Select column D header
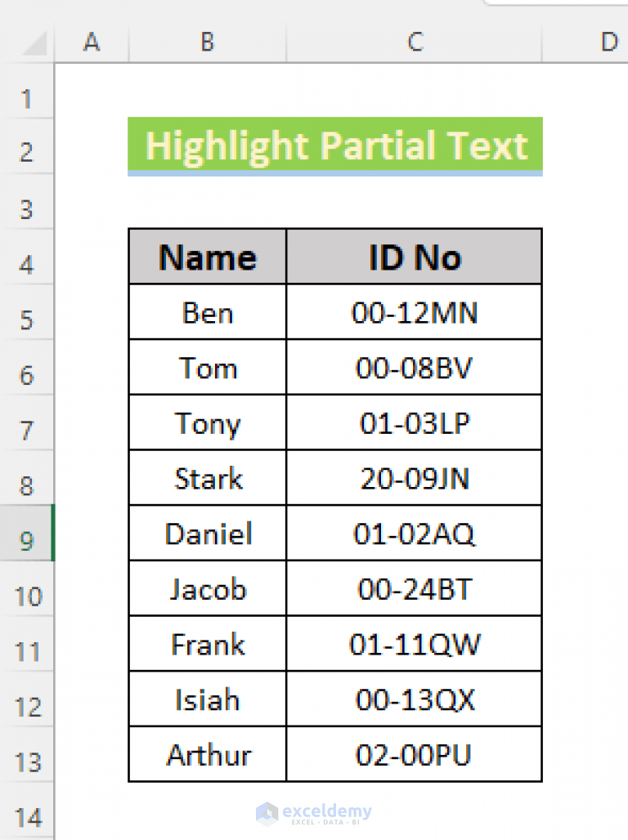This screenshot has width=628, height=840. tap(608, 43)
